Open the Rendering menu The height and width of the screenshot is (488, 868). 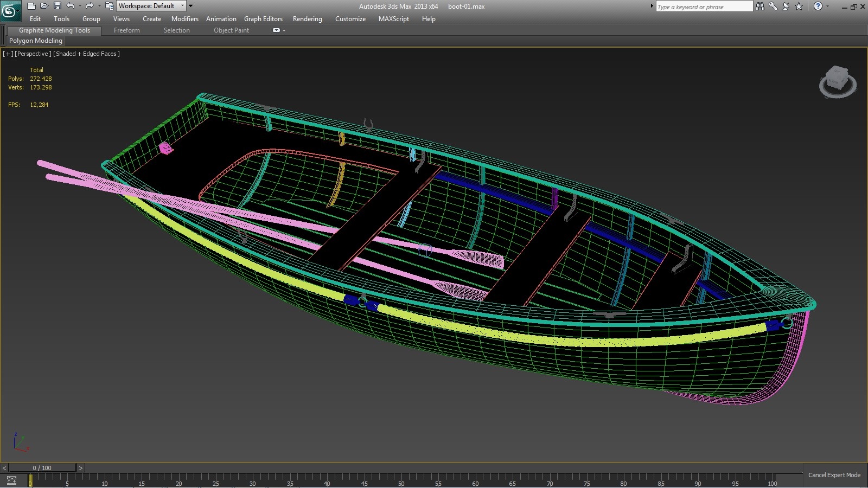pyautogui.click(x=308, y=19)
